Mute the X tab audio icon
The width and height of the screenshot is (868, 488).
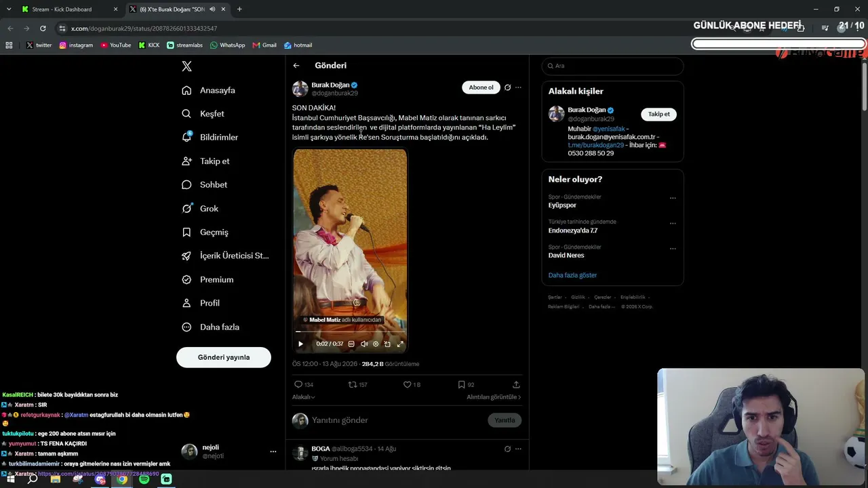(x=213, y=9)
